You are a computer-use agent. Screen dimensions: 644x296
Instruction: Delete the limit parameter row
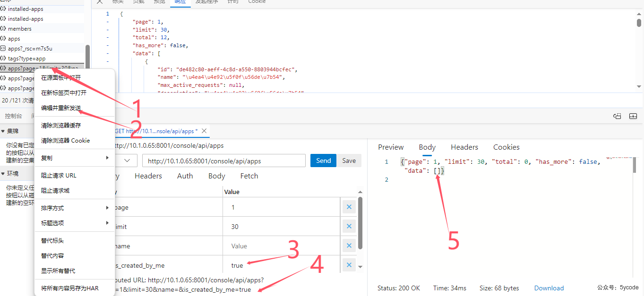(349, 226)
